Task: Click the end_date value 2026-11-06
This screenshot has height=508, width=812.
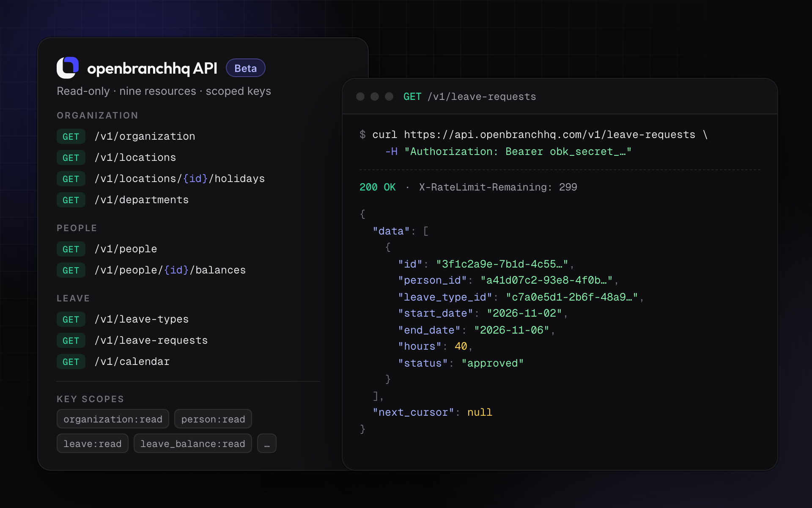Action: (512, 330)
